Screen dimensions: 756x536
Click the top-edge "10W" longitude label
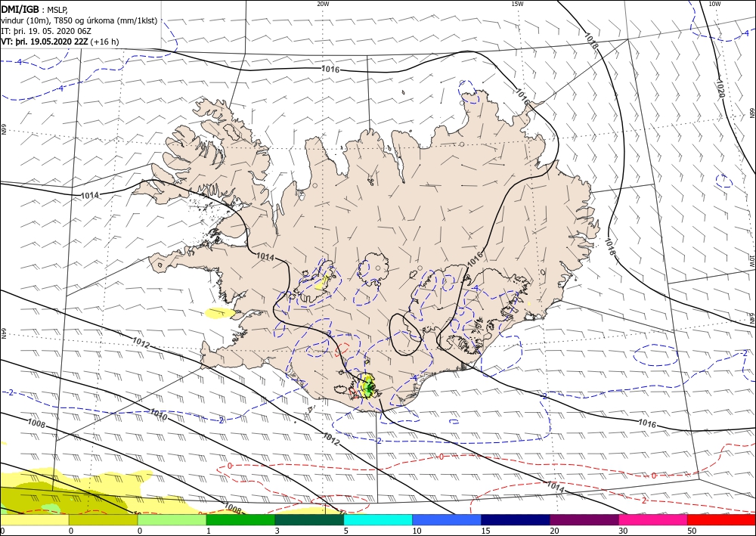714,4
